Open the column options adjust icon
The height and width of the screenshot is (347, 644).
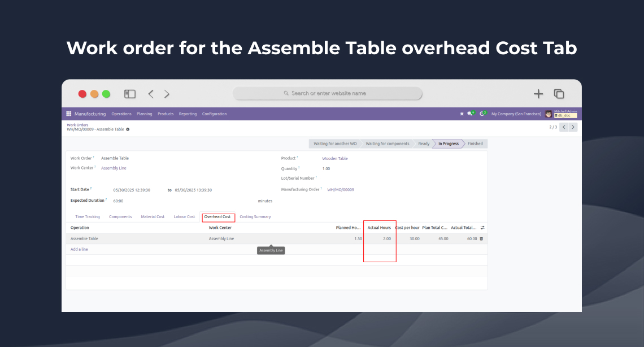(x=482, y=228)
